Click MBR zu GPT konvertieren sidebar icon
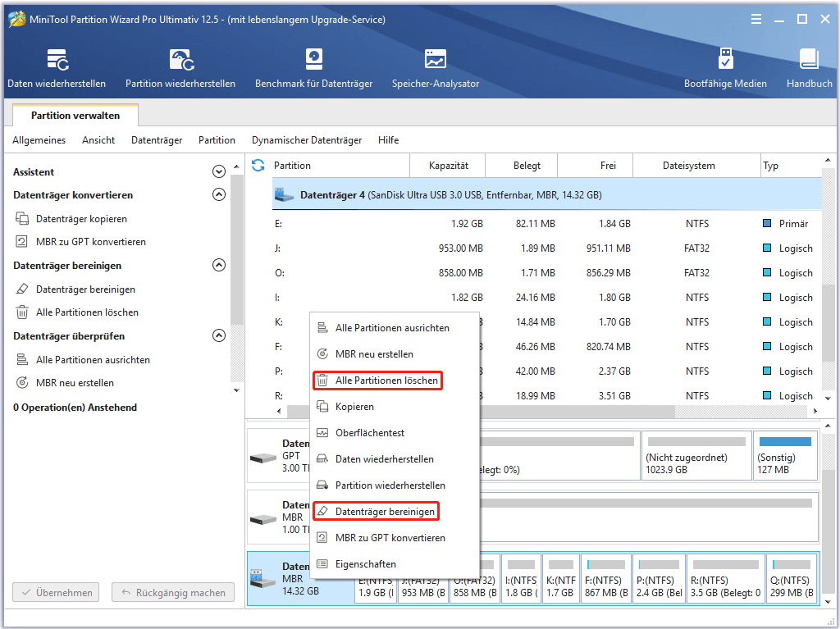840x629 pixels. click(22, 242)
